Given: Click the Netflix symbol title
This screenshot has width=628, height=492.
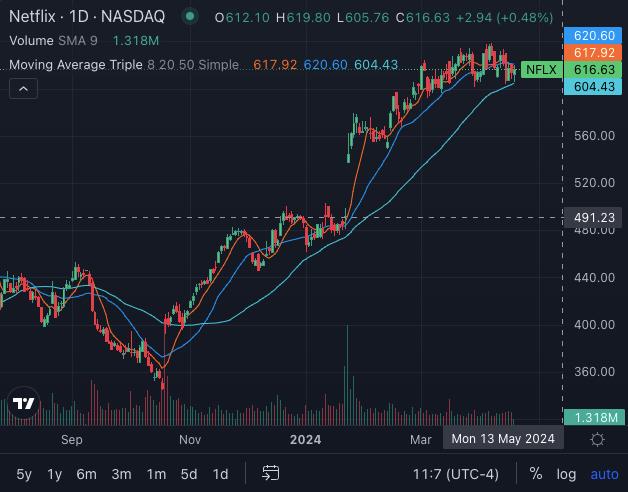Looking at the screenshot, I should [x=95, y=17].
